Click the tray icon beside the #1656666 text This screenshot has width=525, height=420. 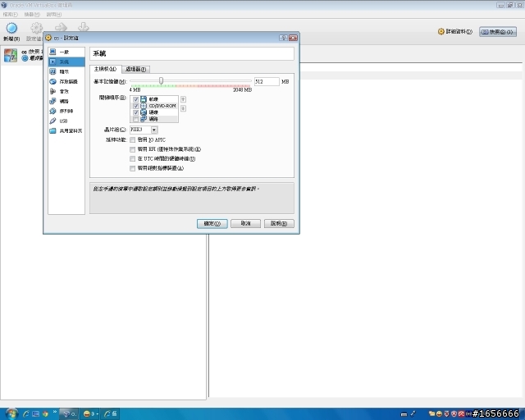tap(468, 414)
